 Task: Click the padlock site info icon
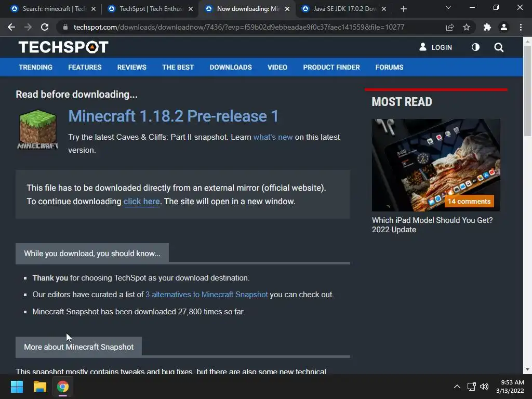coord(65,27)
